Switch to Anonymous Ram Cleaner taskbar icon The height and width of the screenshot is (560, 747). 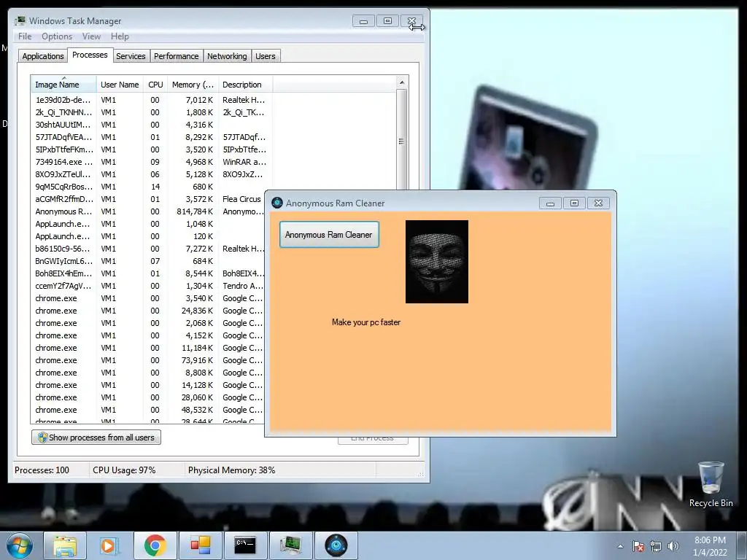click(336, 545)
